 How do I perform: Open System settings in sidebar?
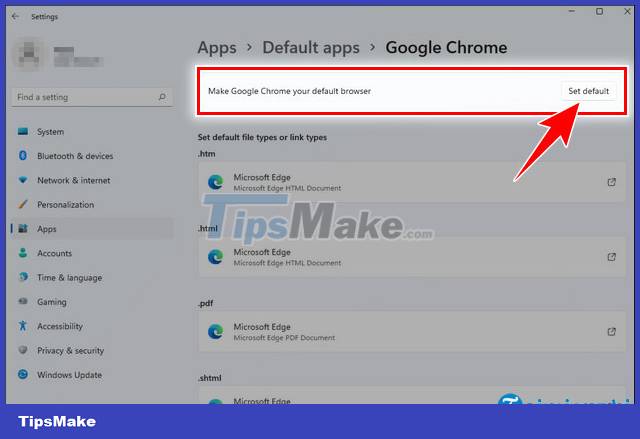coord(92,132)
